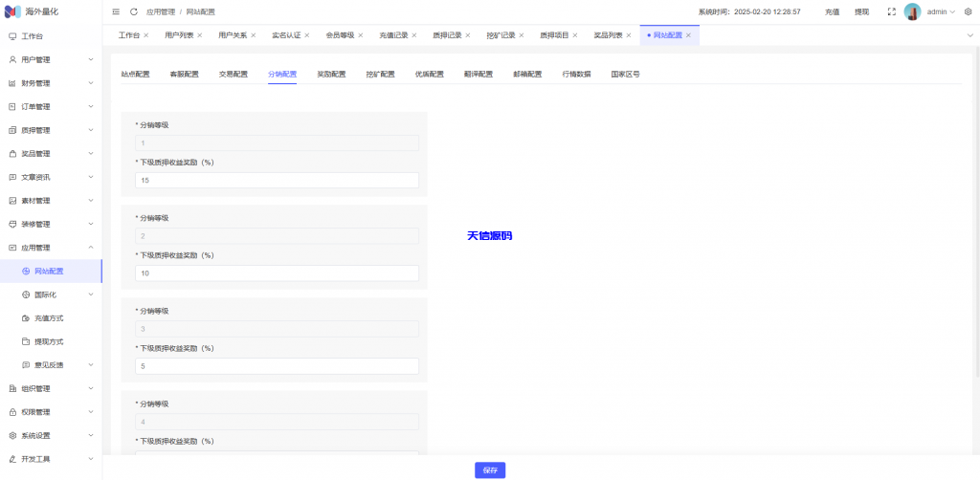Click 应用管理 in the breadcrumb

[161, 11]
